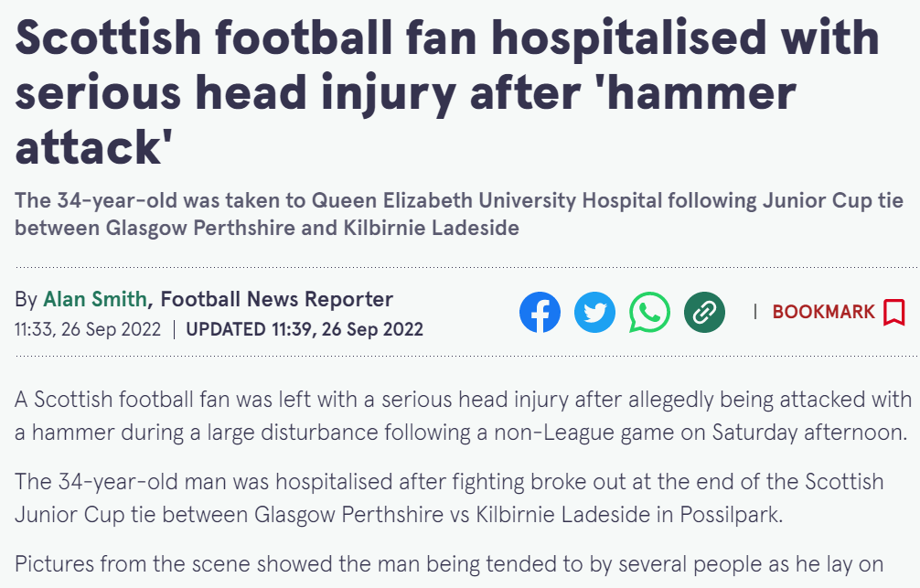The height and width of the screenshot is (588, 920).
Task: Click the 'By' label before the author name
Action: pyautogui.click(x=26, y=299)
